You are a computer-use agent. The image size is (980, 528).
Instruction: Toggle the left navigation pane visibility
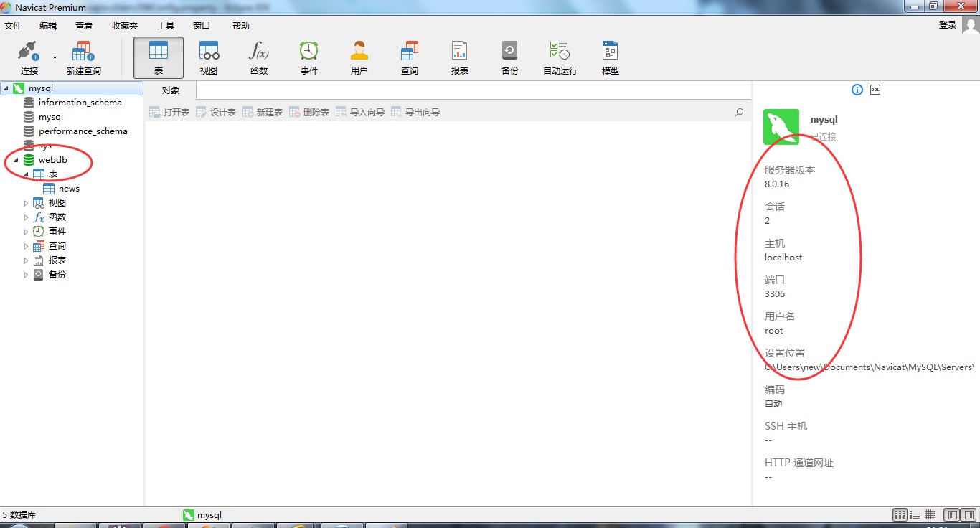click(x=951, y=514)
